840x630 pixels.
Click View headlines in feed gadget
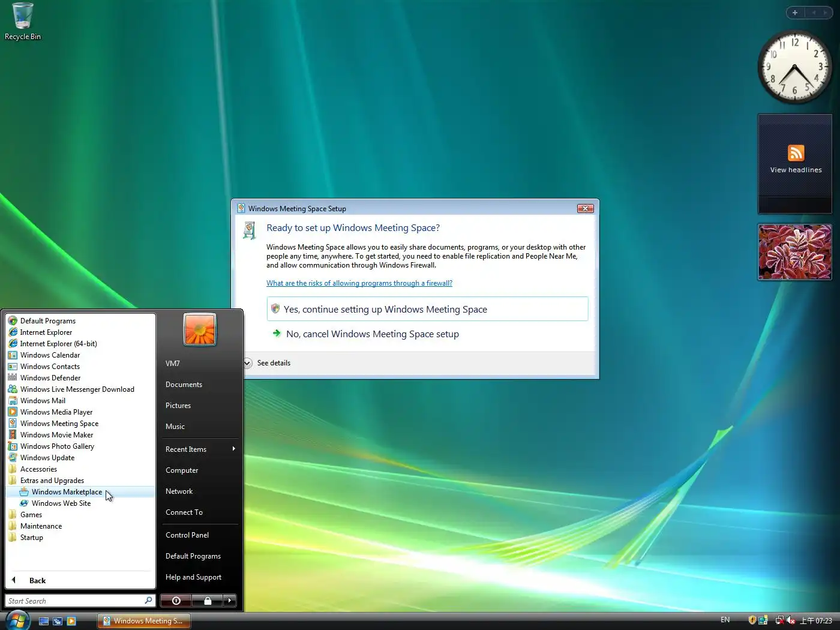pyautogui.click(x=796, y=170)
